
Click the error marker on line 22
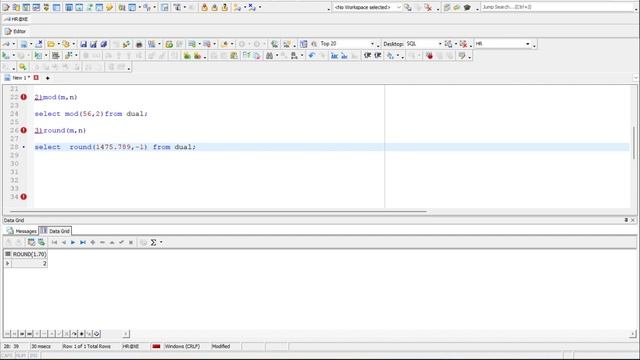pyautogui.click(x=24, y=97)
